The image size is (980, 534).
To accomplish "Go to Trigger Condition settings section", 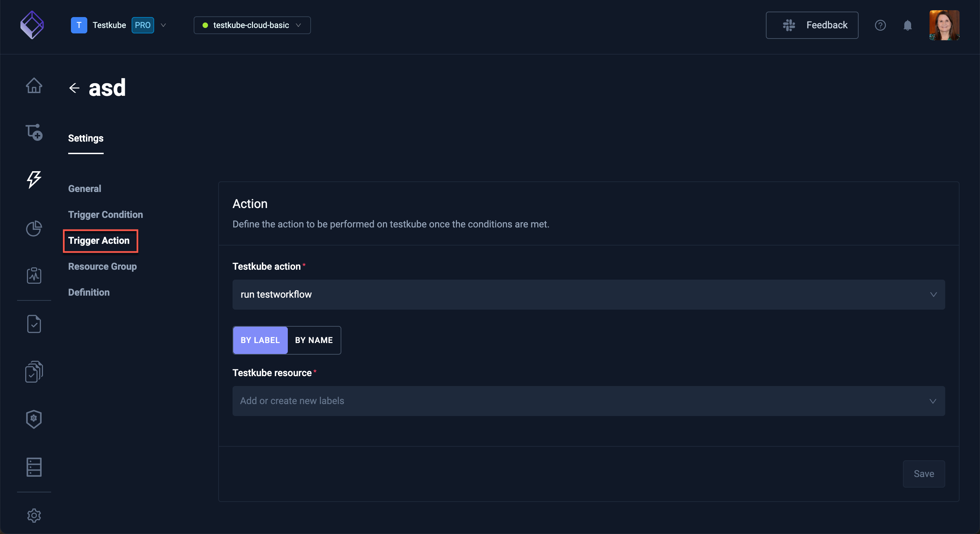I will pyautogui.click(x=105, y=214).
